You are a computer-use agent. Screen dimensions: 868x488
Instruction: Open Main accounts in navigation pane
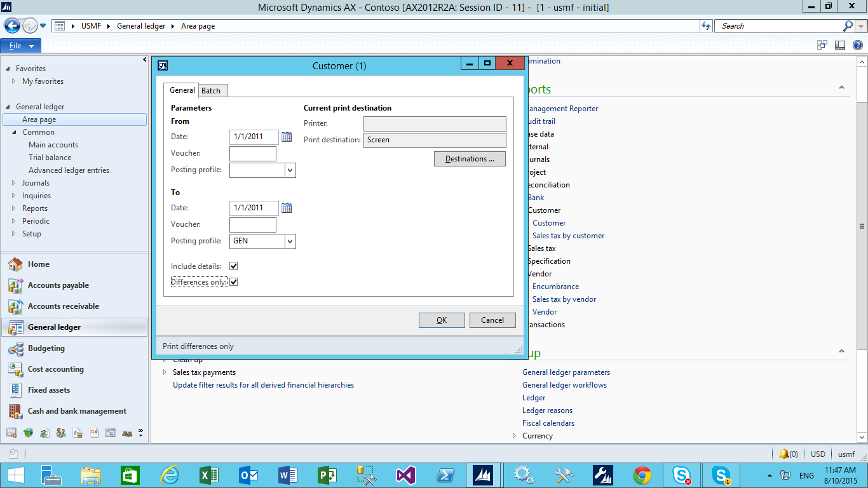(x=53, y=145)
